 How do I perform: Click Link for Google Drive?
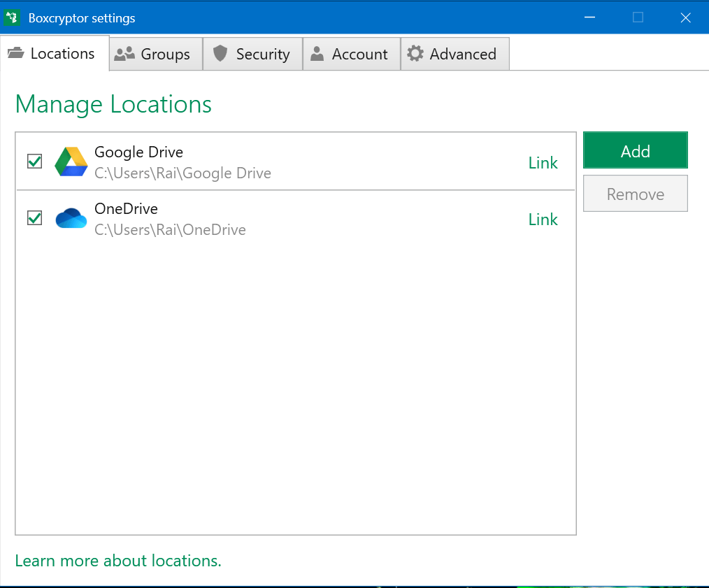(543, 163)
